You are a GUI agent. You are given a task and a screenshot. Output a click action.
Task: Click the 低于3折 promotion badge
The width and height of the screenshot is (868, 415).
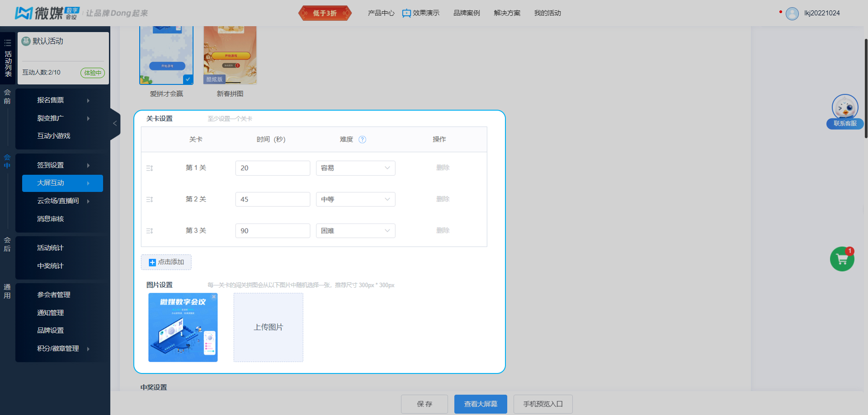coord(325,13)
